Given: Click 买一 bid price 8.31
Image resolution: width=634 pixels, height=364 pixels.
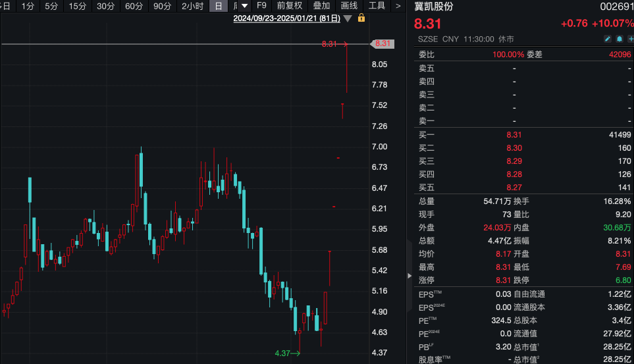Looking at the screenshot, I should [514, 135].
